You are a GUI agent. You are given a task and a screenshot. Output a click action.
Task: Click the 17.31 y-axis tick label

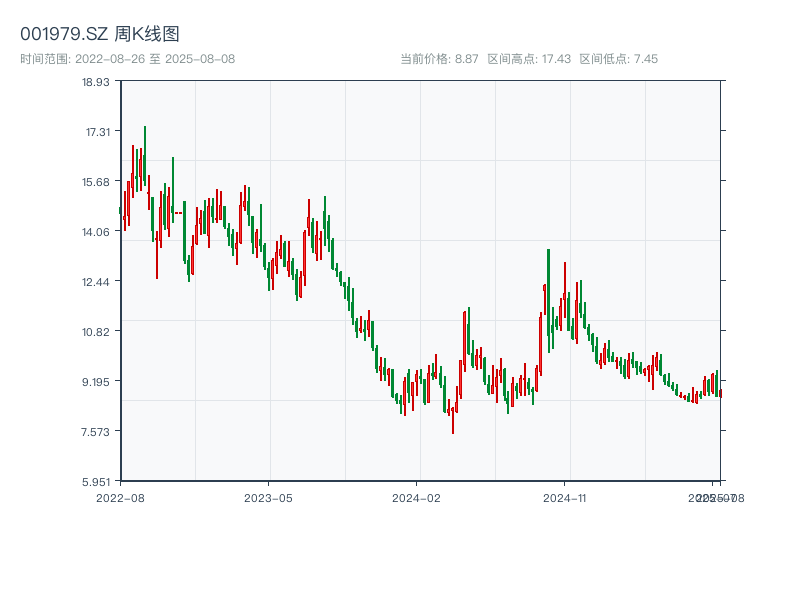tap(95, 132)
